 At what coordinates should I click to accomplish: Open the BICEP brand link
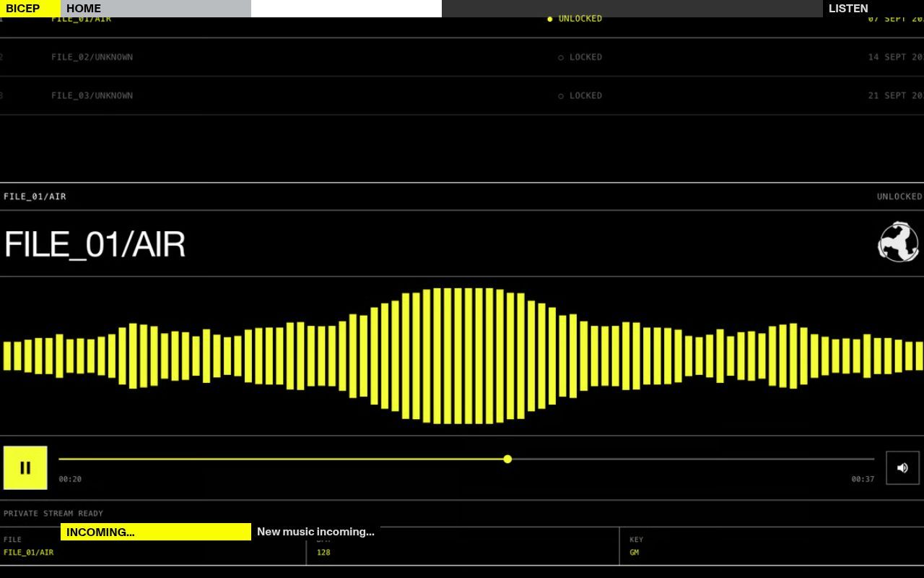click(30, 9)
